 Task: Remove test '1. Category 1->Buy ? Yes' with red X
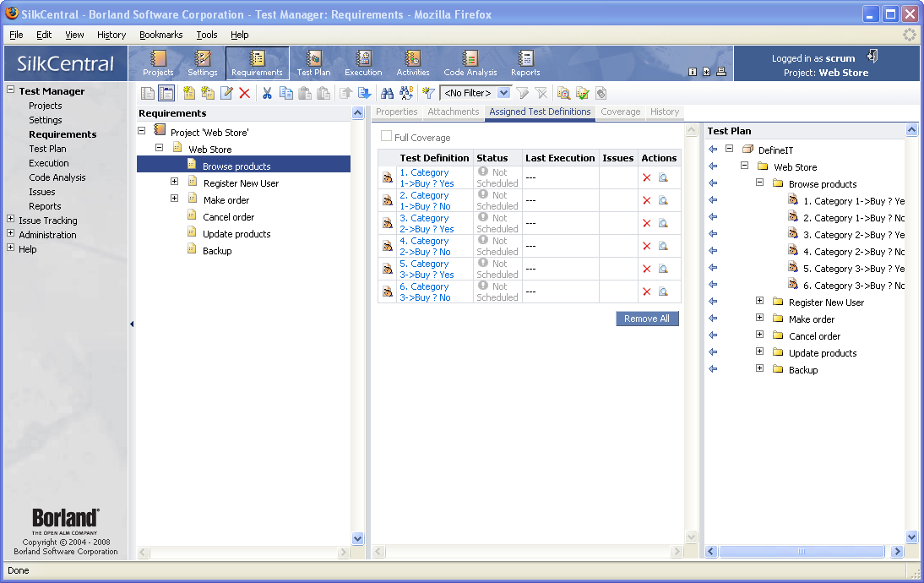[646, 177]
